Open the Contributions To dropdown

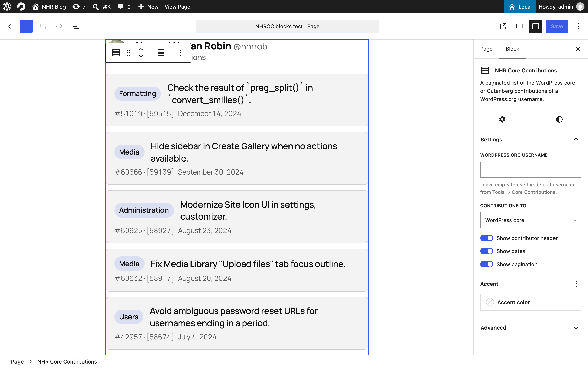pos(531,220)
